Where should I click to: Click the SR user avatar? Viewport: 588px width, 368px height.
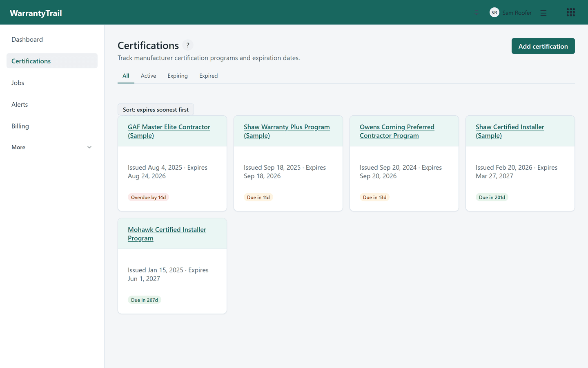(x=494, y=13)
